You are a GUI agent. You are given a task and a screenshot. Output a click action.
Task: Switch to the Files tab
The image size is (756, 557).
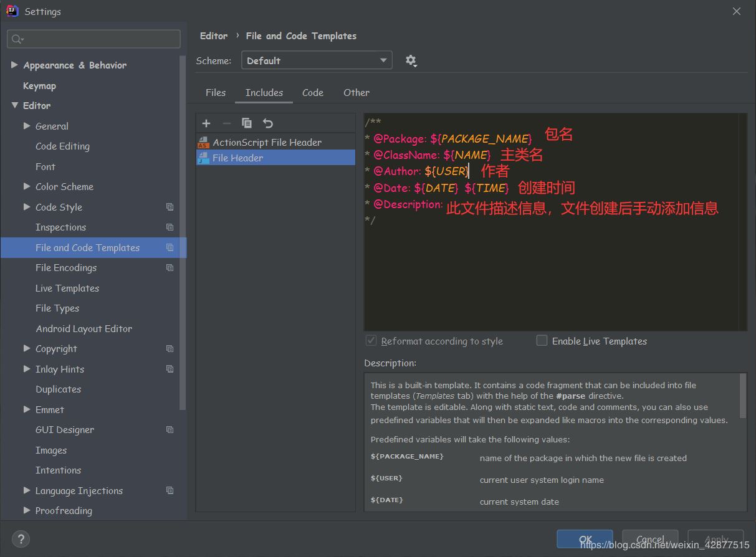tap(216, 92)
